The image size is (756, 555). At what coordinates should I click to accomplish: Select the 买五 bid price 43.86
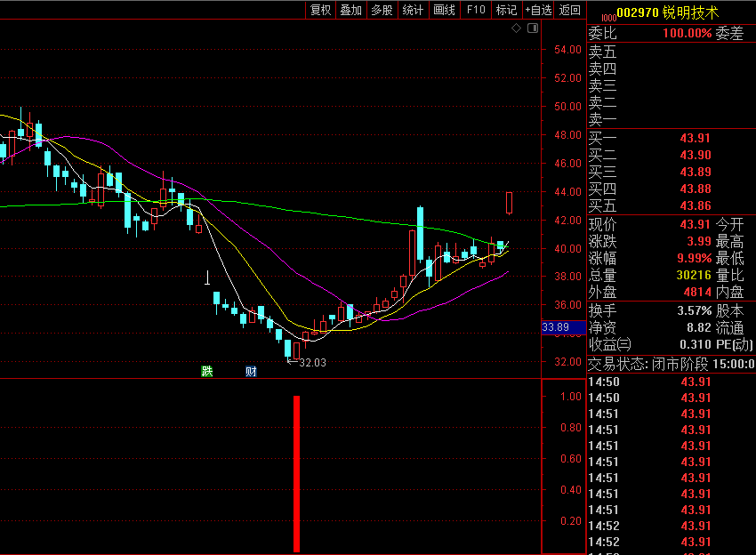(x=696, y=205)
